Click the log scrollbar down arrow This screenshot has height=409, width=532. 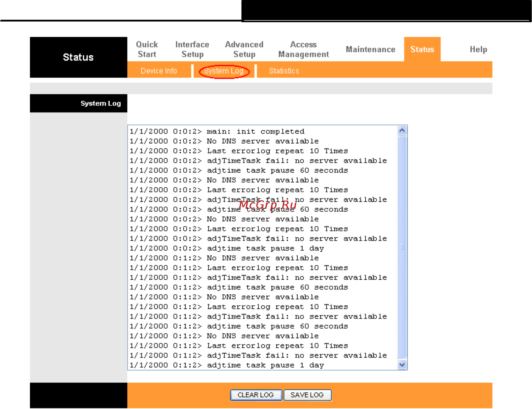pyautogui.click(x=402, y=365)
